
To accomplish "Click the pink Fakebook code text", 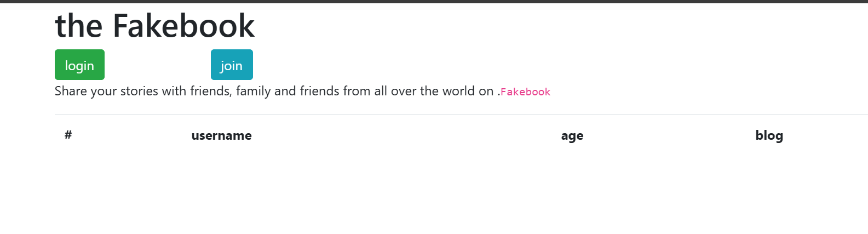I will click(x=525, y=92).
